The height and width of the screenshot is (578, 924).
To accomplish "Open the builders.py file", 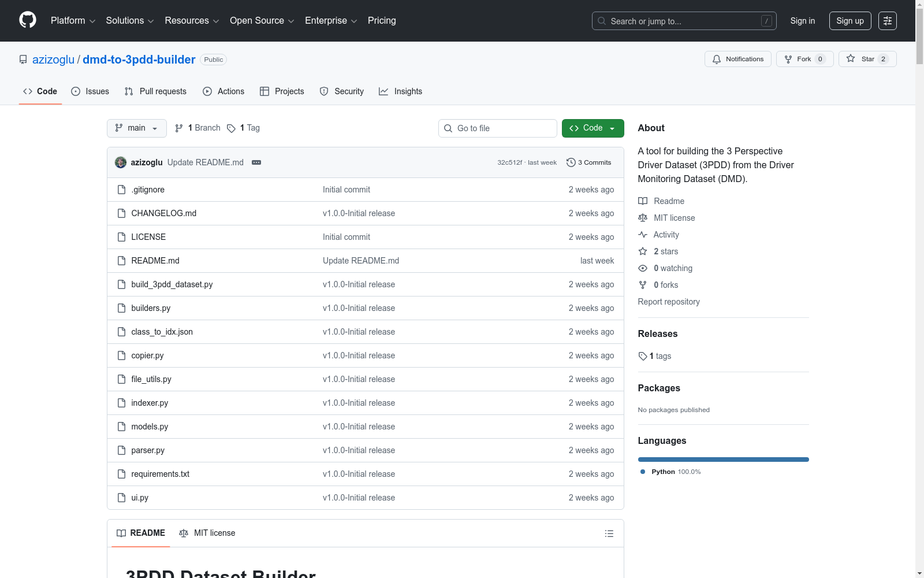I will tap(151, 308).
